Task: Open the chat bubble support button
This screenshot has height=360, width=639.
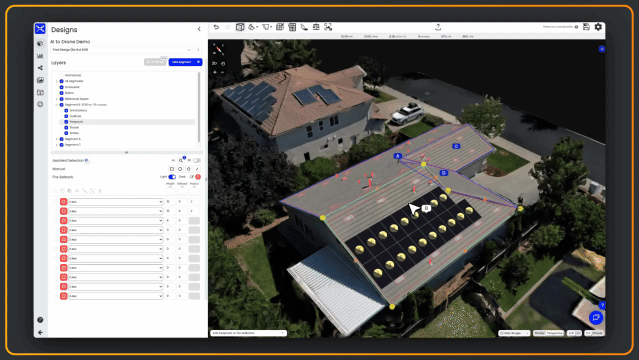Action: coord(596,317)
